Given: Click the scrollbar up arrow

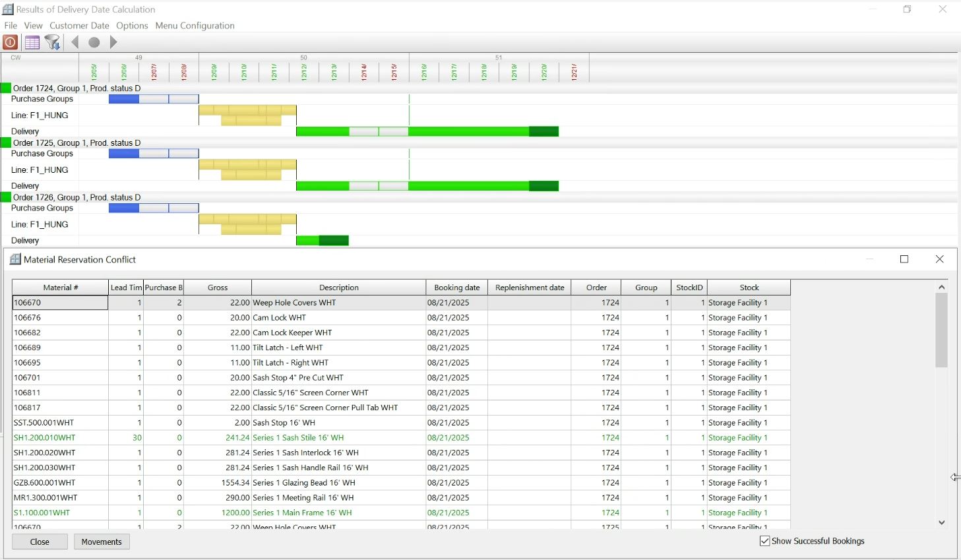Looking at the screenshot, I should pos(941,286).
